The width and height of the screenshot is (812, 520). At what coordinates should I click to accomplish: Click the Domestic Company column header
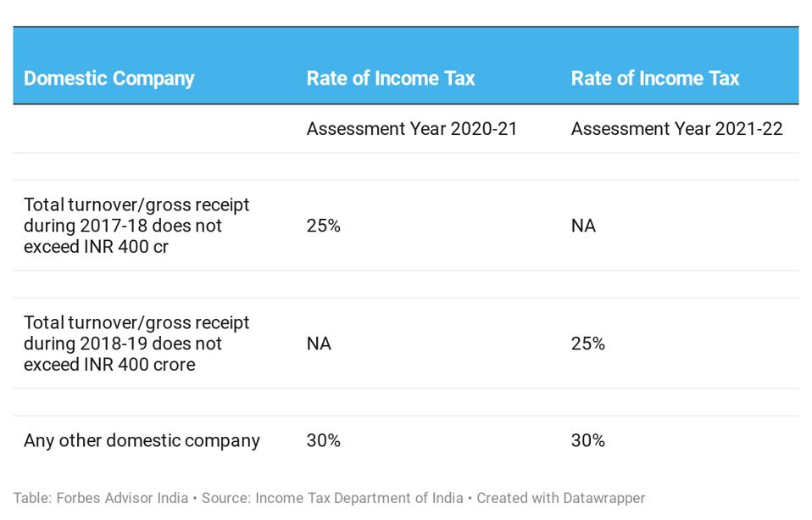(x=109, y=79)
